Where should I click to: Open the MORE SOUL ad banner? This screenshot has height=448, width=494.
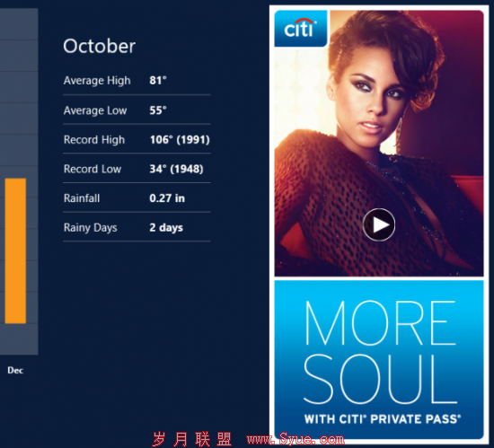coord(379,359)
